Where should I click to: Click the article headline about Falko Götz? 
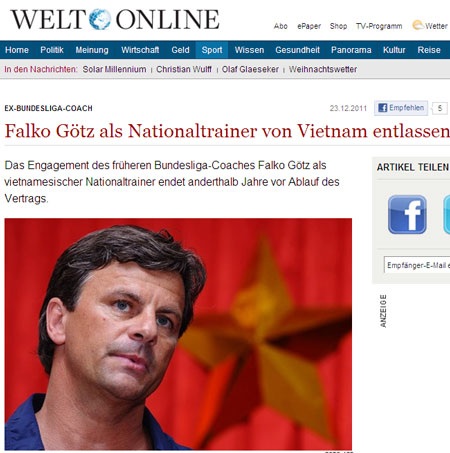(227, 131)
